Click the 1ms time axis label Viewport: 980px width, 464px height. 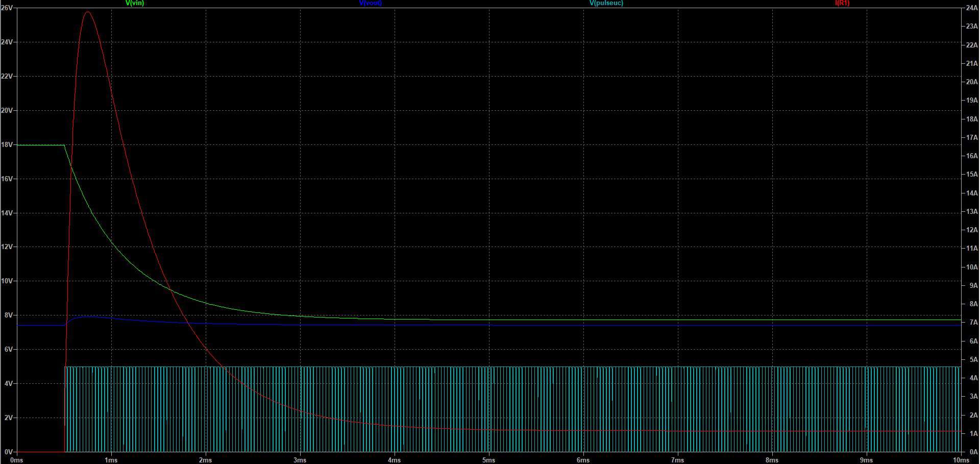point(111,460)
